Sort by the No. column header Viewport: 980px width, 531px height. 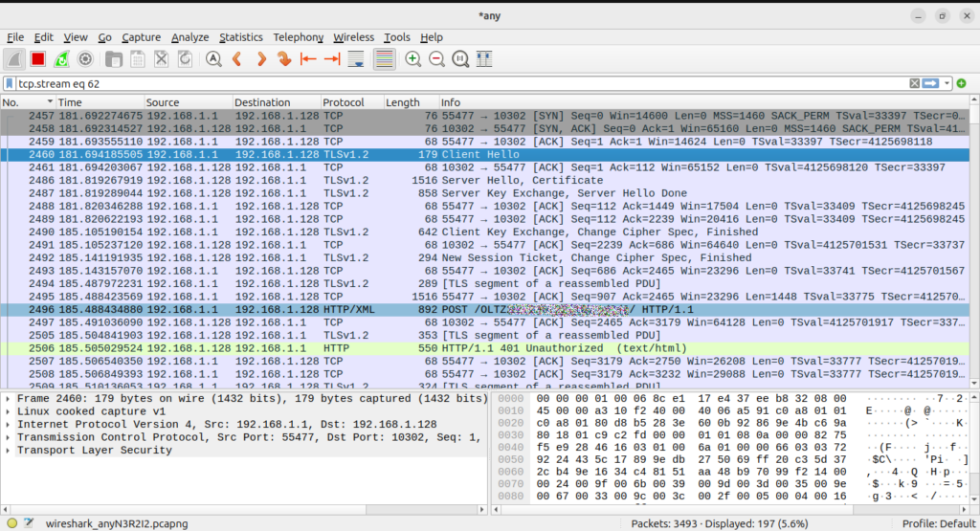28,102
